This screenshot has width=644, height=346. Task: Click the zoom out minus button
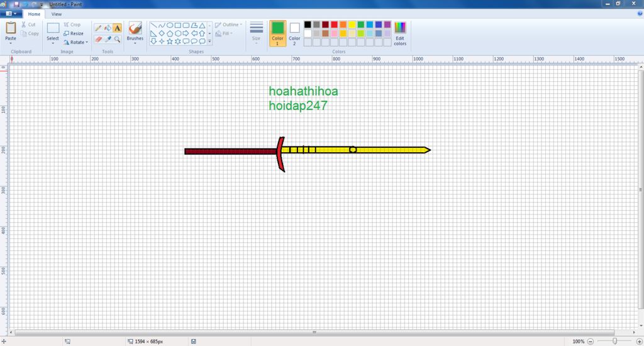591,342
